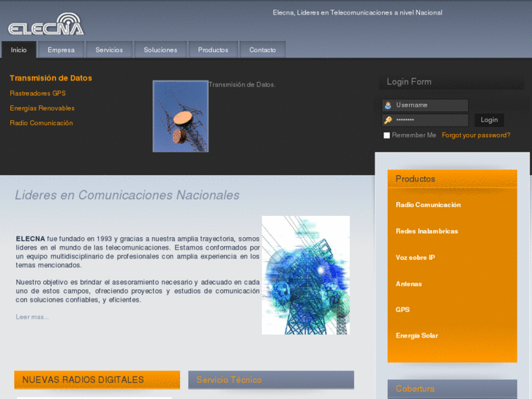Focus the Username input field
Viewport: 532px width, 399px height.
425,105
